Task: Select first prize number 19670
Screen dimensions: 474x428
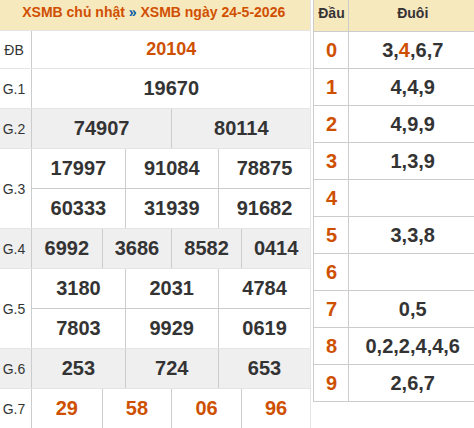Action: pyautogui.click(x=171, y=88)
